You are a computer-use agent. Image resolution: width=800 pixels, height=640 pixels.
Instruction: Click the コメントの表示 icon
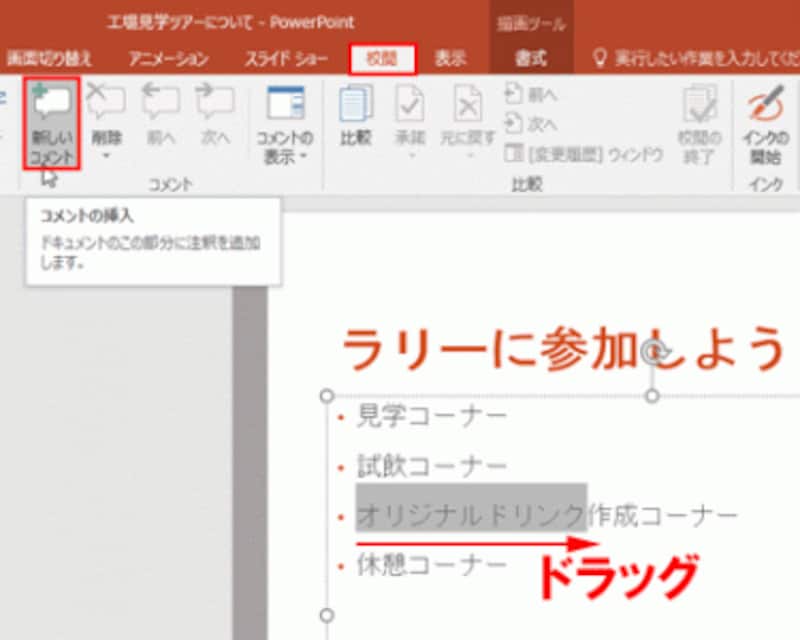(285, 103)
